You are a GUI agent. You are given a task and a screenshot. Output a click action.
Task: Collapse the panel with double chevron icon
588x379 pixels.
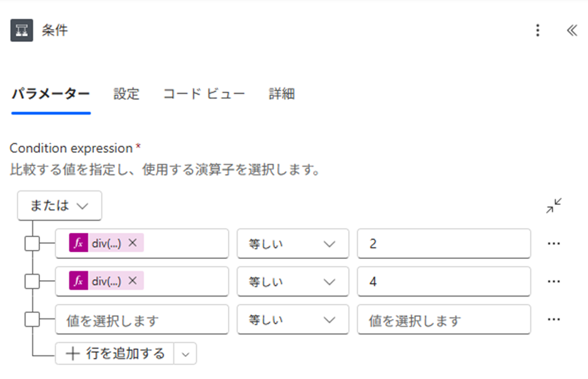click(x=572, y=30)
